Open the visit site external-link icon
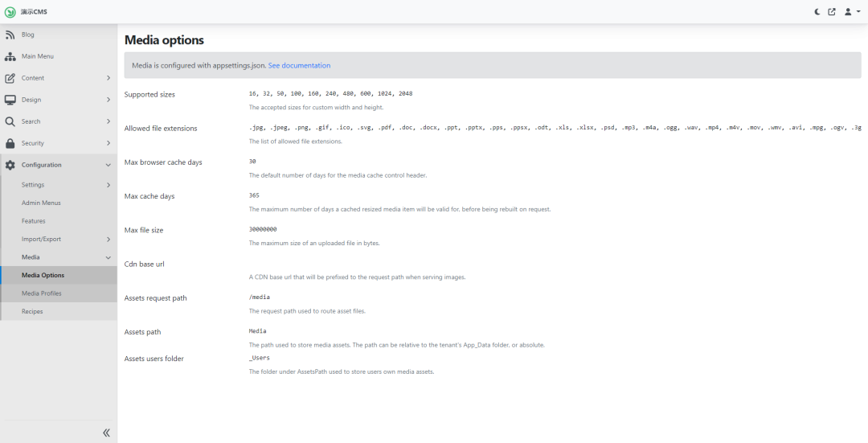Screen dimensions: 868x443 click(832, 11)
